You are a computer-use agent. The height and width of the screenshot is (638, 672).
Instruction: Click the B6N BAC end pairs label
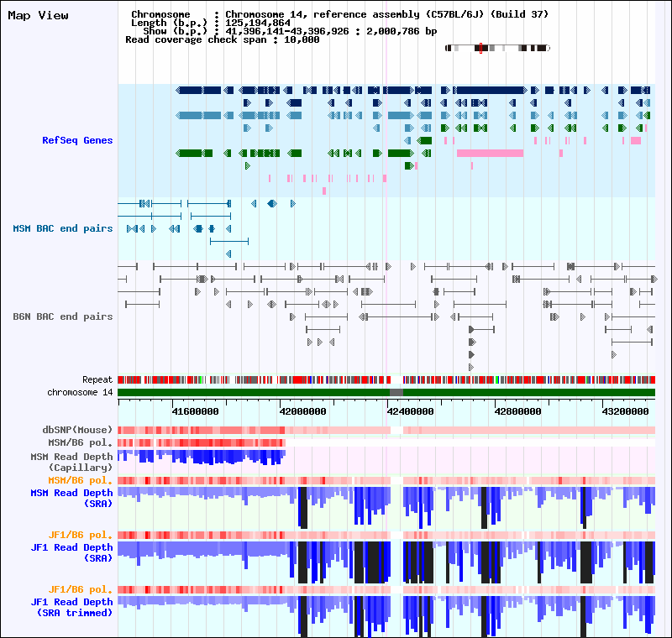(62, 316)
